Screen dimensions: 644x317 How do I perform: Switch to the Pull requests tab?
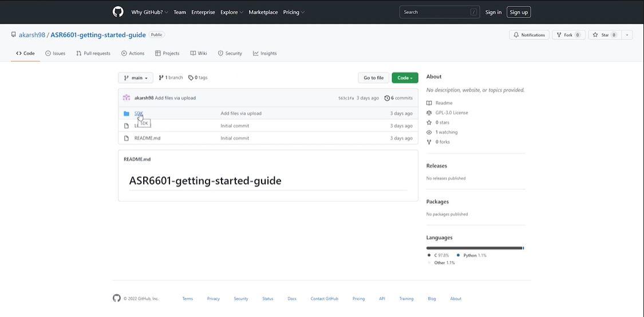[93, 53]
